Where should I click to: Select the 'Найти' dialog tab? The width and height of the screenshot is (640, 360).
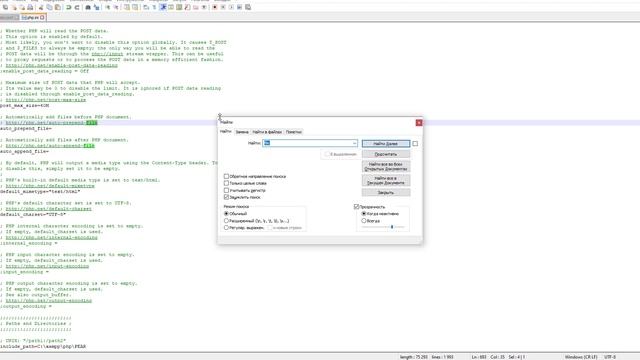226,131
